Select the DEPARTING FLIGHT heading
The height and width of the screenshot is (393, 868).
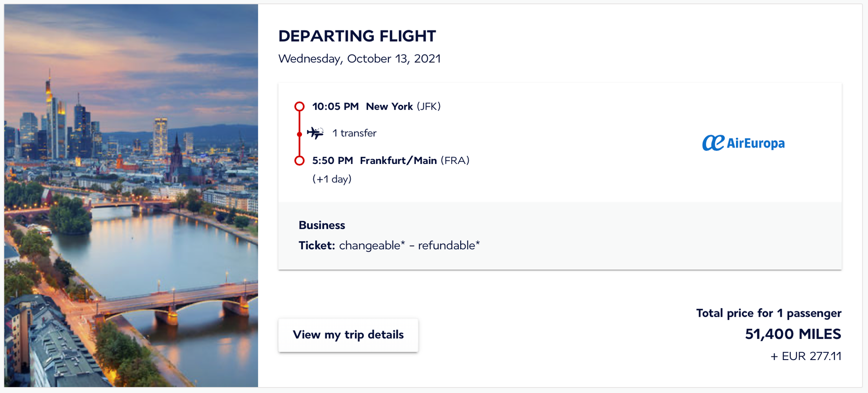pos(357,36)
